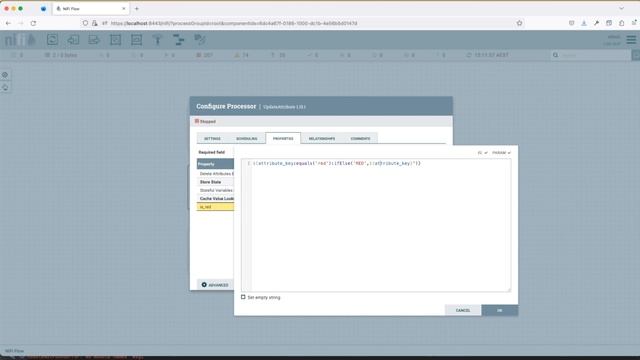640x360 pixels.
Task: Toggle the Set empty string checkbox
Action: point(243,297)
